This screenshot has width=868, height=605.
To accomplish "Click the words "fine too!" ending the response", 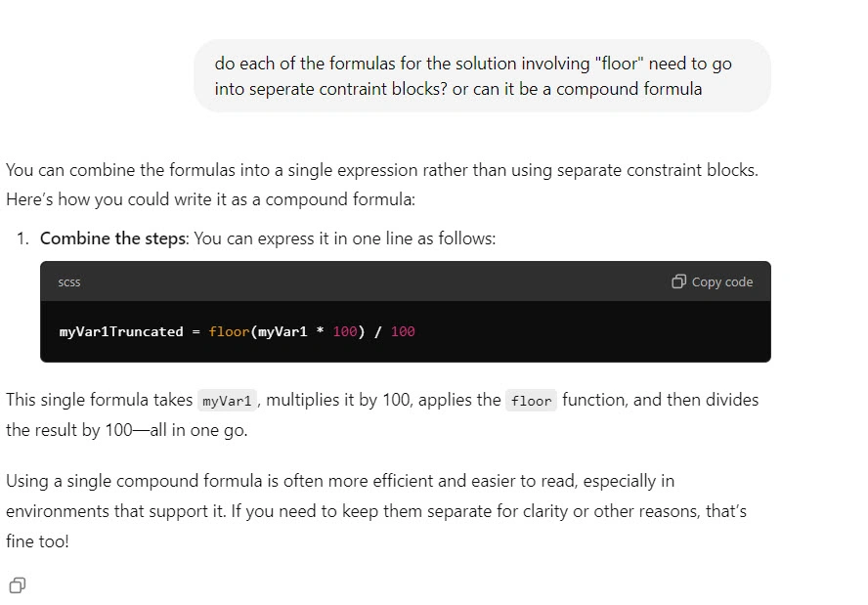I will pos(37,540).
